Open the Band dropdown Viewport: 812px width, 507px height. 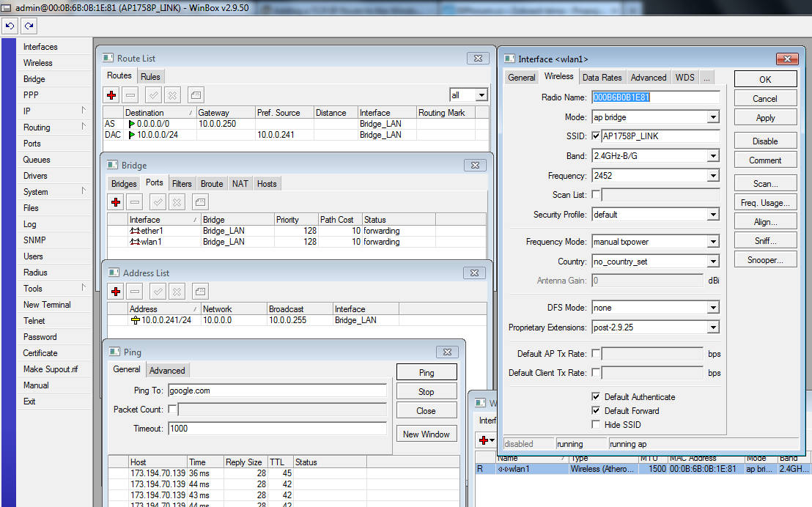click(x=714, y=156)
